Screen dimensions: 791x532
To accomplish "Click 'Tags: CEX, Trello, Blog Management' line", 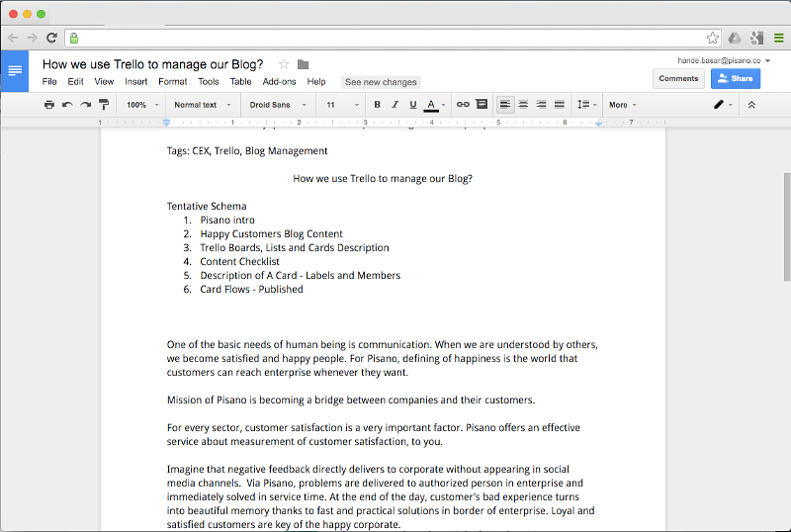I will (x=247, y=151).
